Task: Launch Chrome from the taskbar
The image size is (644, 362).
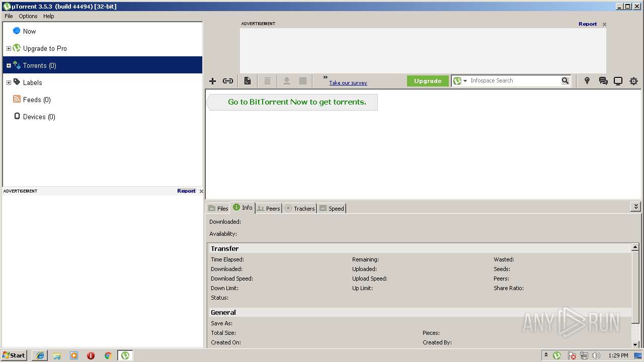Action: tap(108, 355)
